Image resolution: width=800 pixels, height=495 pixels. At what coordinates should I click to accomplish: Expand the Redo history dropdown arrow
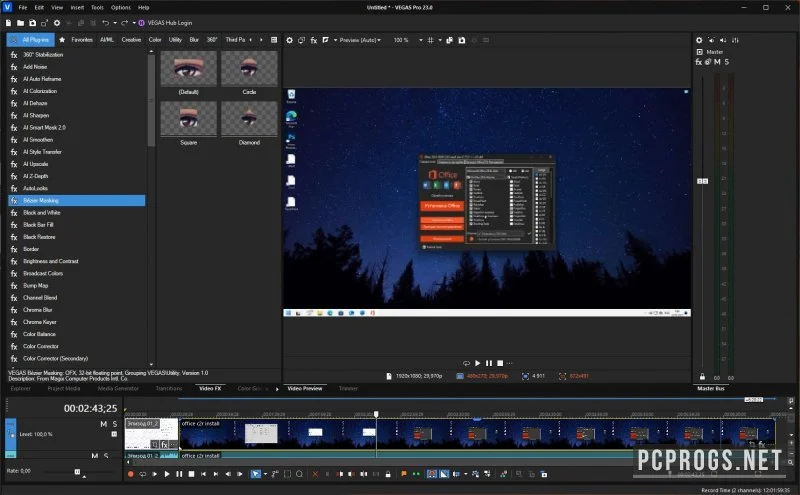pyautogui.click(x=134, y=23)
